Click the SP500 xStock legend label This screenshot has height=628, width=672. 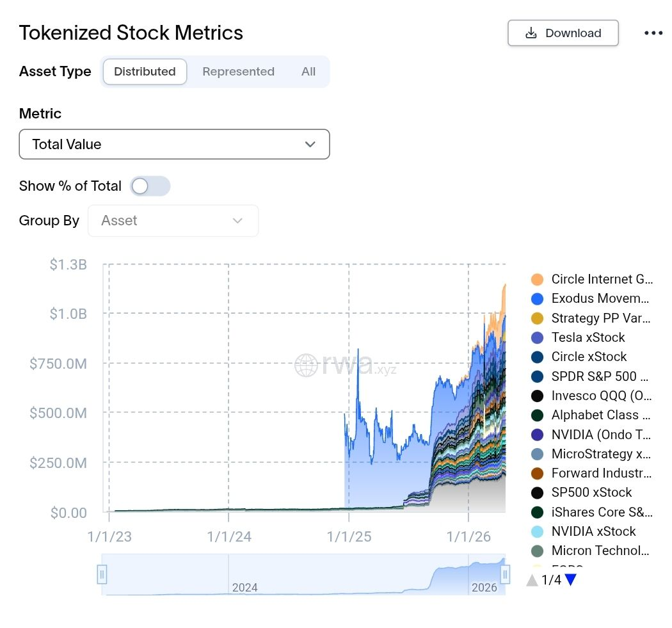(x=591, y=492)
